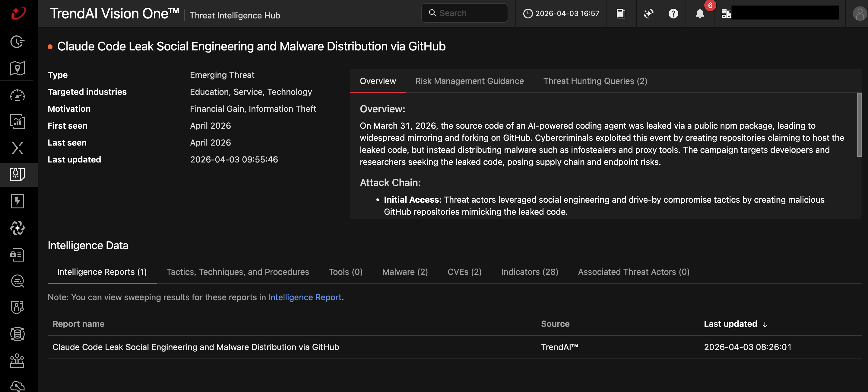Click the date time clock display
The image size is (868, 392).
coord(561,14)
